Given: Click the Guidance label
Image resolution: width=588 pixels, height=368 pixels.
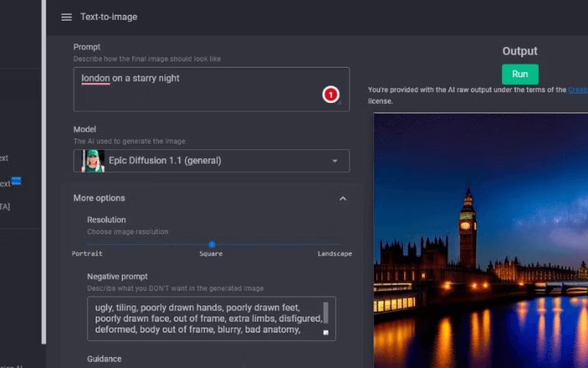Looking at the screenshot, I should [x=104, y=358].
